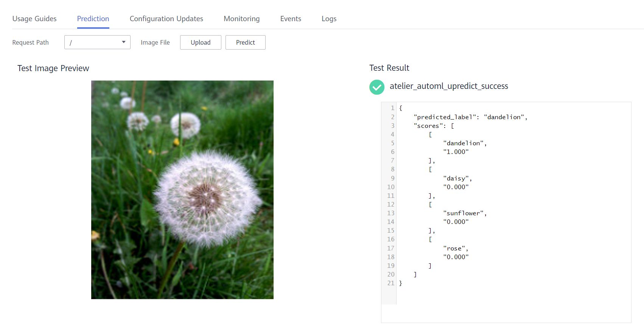644x331 pixels.
Task: Click the "sunflower" entry in the JSON output
Action: [x=465, y=213]
